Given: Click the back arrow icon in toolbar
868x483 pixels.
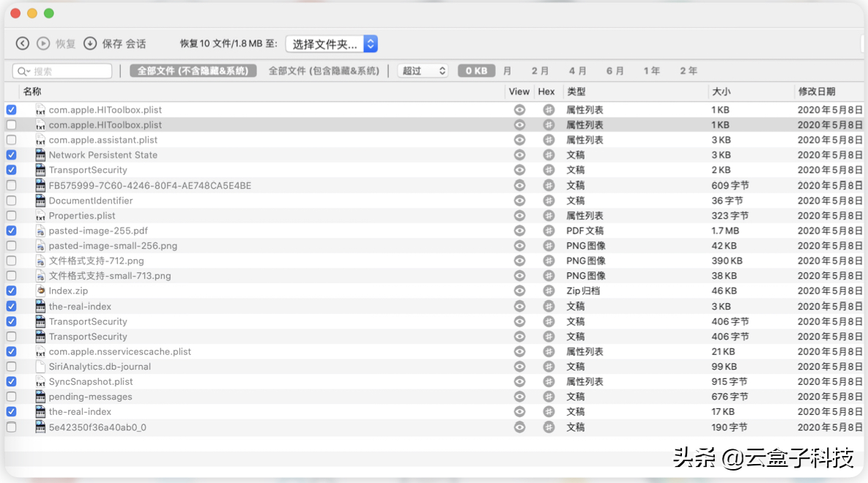Looking at the screenshot, I should click(23, 44).
